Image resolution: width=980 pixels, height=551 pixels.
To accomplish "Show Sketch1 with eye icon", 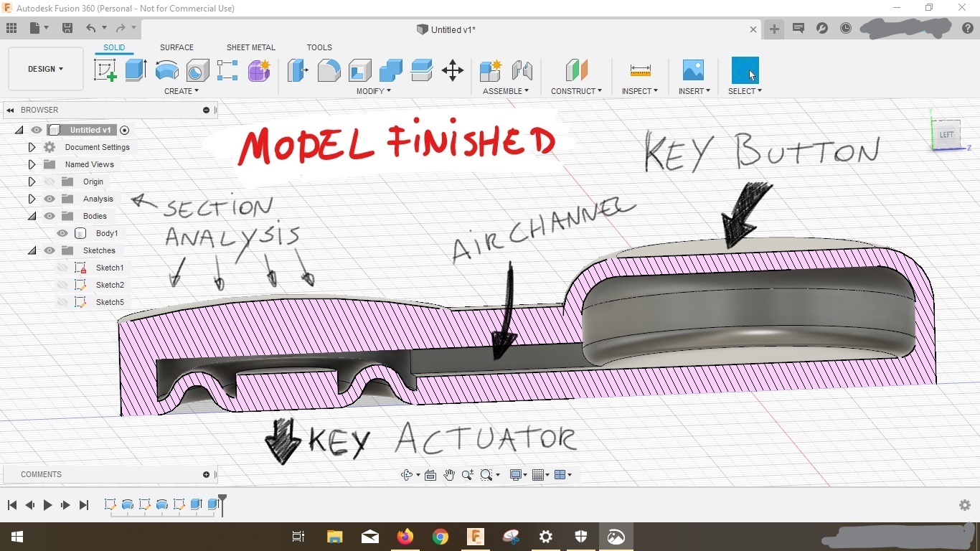I will 62,268.
